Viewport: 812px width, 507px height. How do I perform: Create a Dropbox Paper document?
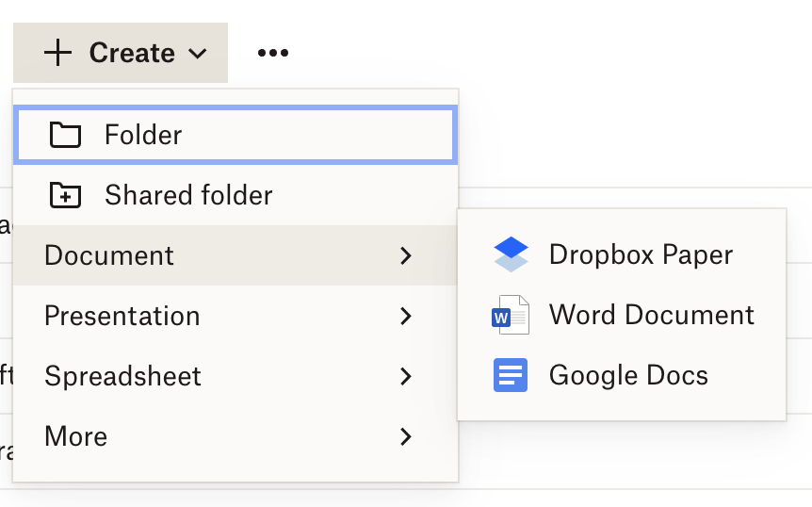[x=622, y=254]
